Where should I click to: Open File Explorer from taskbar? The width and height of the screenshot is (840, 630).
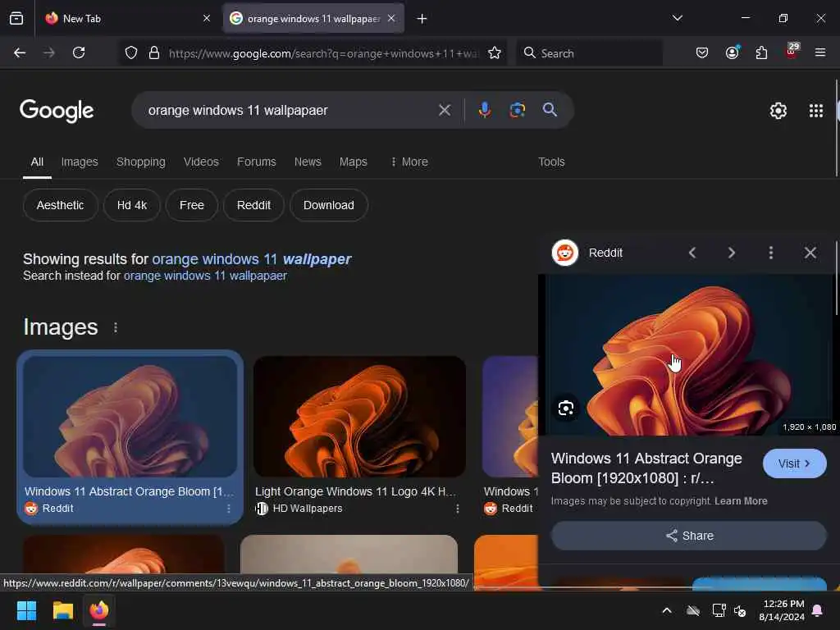click(x=62, y=610)
